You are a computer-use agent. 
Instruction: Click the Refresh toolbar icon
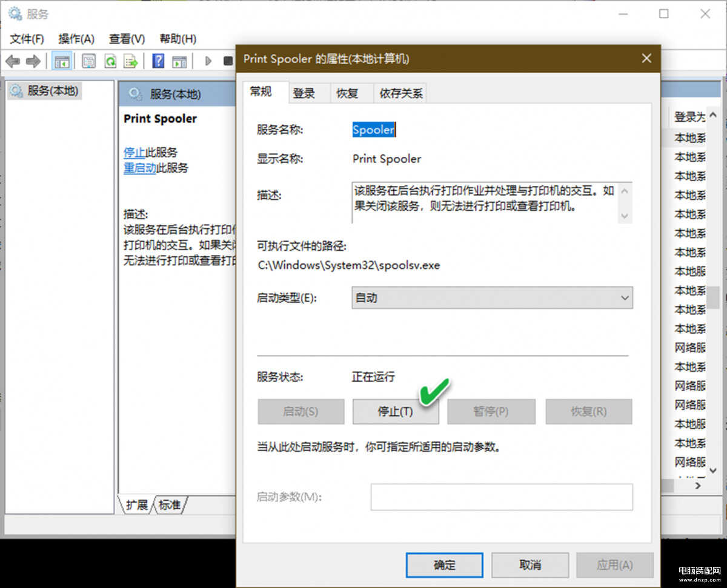[x=110, y=61]
